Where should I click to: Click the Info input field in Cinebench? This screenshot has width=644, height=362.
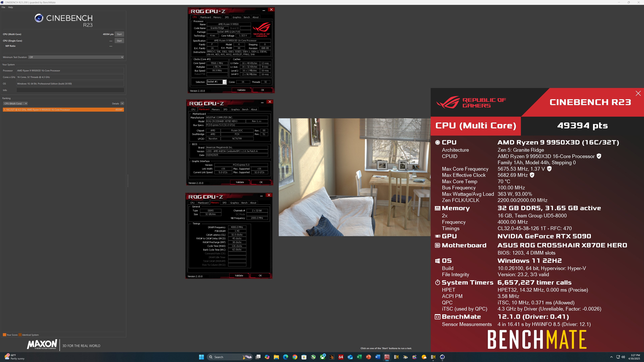point(70,90)
